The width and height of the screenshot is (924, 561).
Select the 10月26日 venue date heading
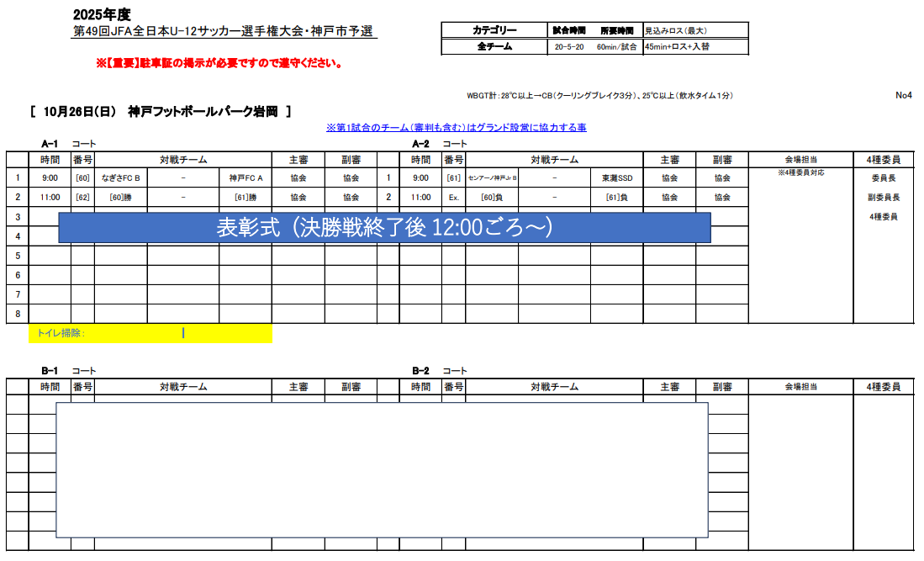click(160, 111)
